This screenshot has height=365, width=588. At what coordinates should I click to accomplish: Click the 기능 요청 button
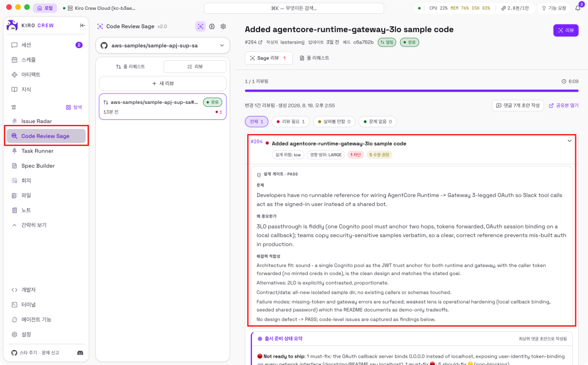[x=554, y=8]
